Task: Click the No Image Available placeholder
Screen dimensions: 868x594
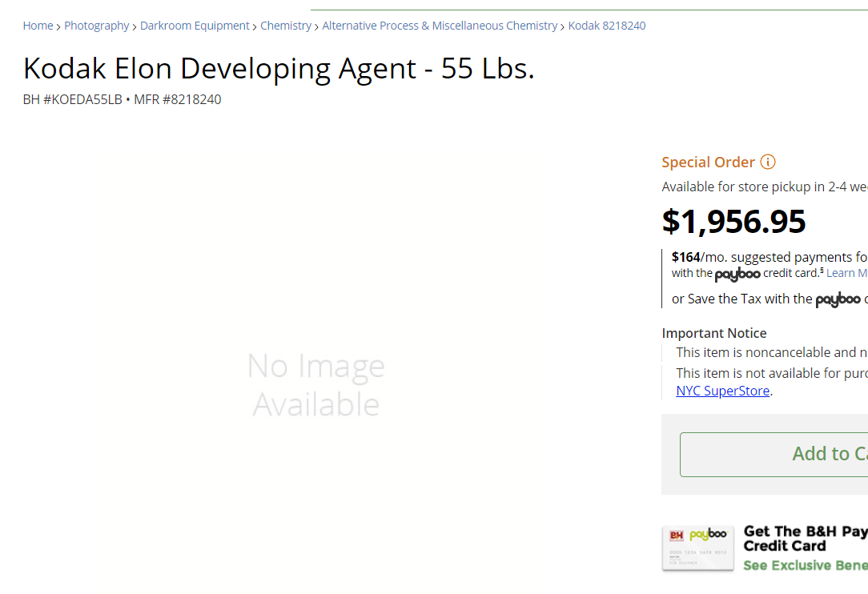Action: tap(316, 385)
